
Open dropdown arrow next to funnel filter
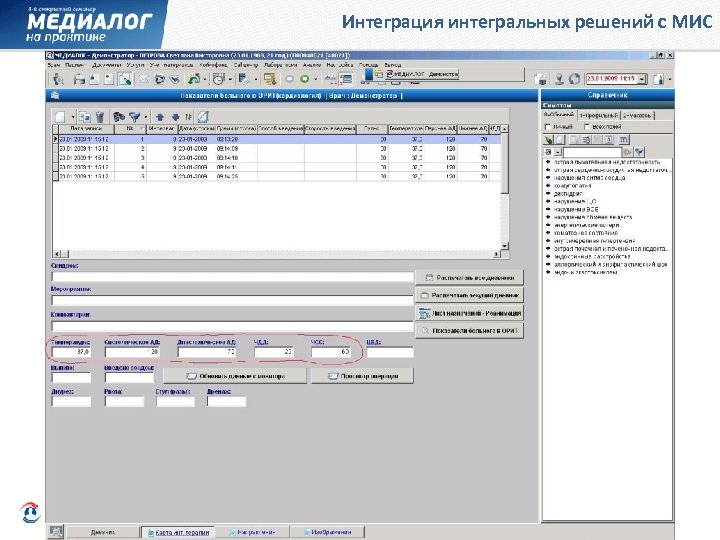pos(146,118)
